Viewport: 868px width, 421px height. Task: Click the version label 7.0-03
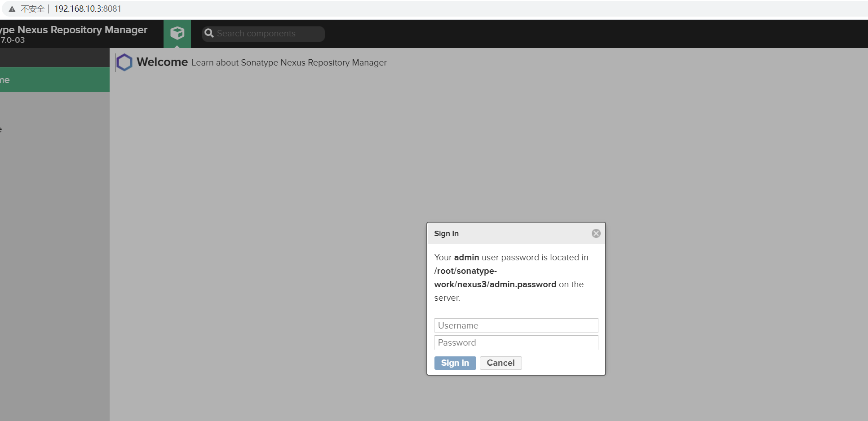13,40
